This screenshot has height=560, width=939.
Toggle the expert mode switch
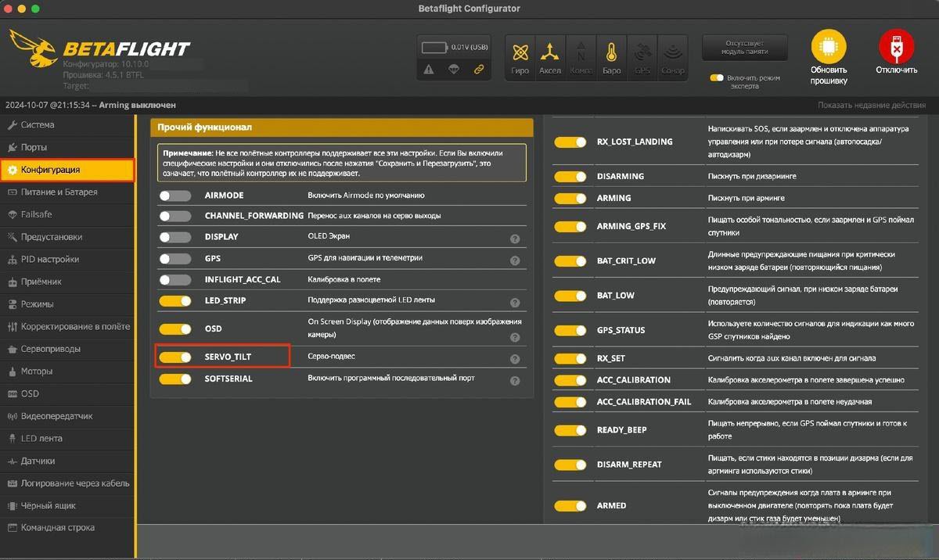click(x=717, y=78)
